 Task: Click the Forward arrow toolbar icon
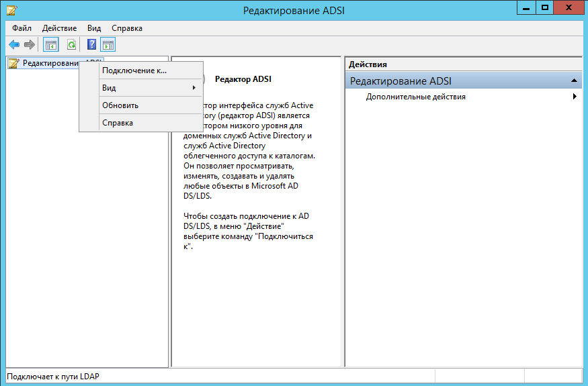pos(30,45)
